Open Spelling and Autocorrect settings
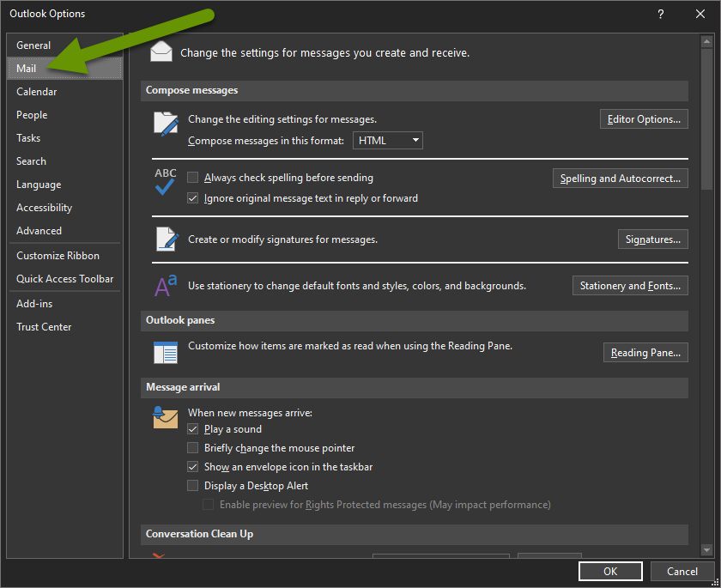This screenshot has height=588, width=721. click(620, 178)
